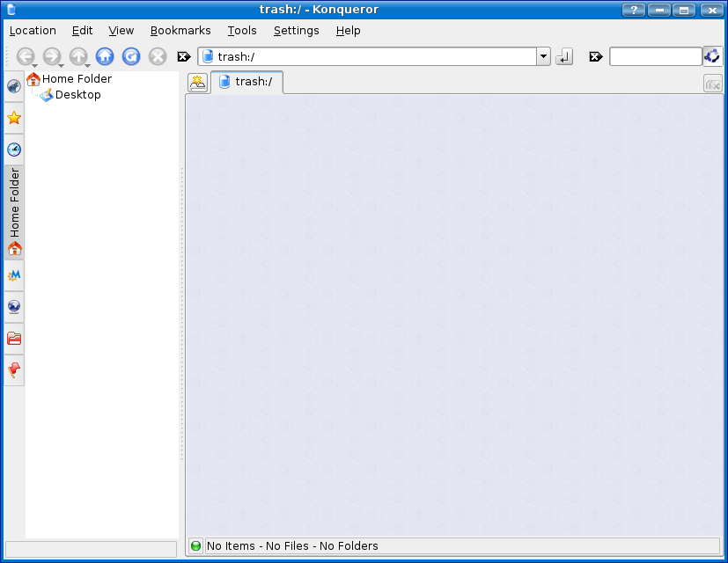Open the History clock sidebar panel

14,150
